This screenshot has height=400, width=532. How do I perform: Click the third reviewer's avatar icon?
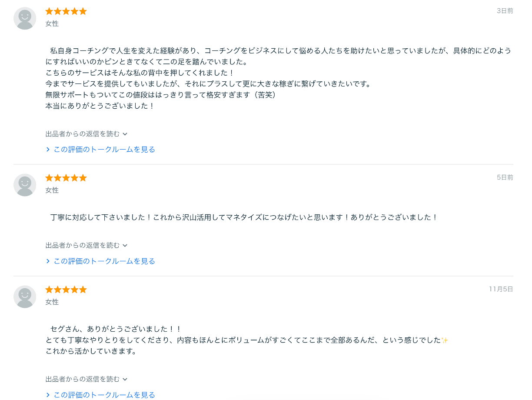click(24, 297)
